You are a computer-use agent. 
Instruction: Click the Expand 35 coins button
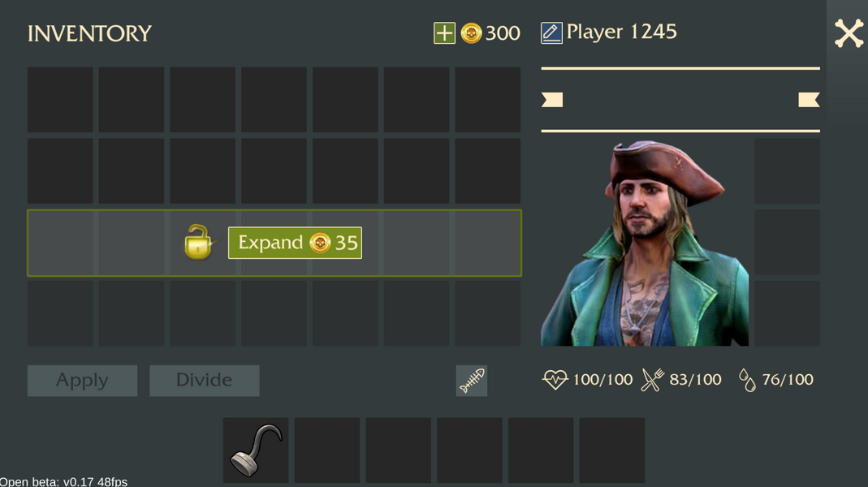point(295,243)
